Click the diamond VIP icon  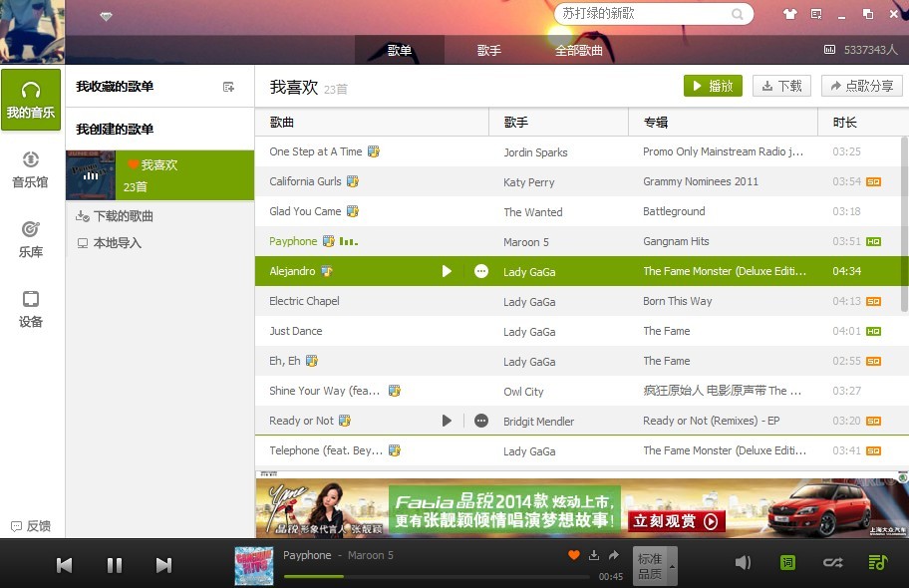[106, 17]
